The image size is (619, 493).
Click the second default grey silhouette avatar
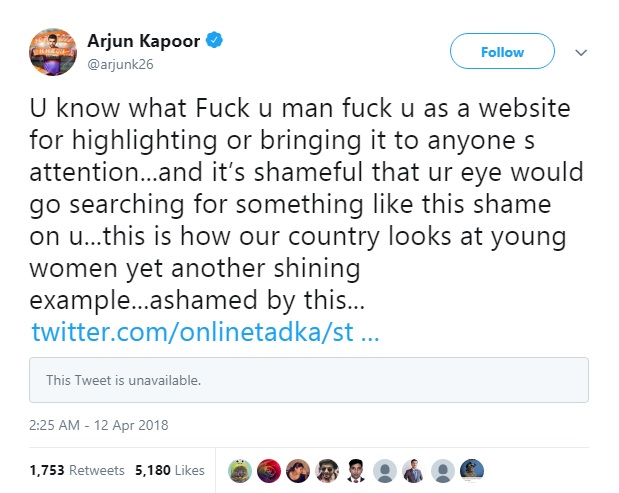(x=443, y=469)
